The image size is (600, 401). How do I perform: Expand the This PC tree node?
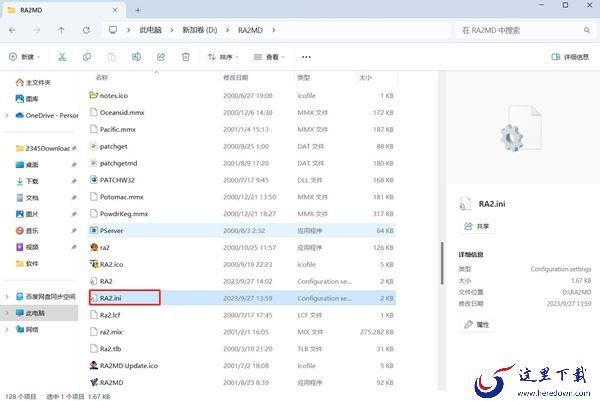(7, 313)
